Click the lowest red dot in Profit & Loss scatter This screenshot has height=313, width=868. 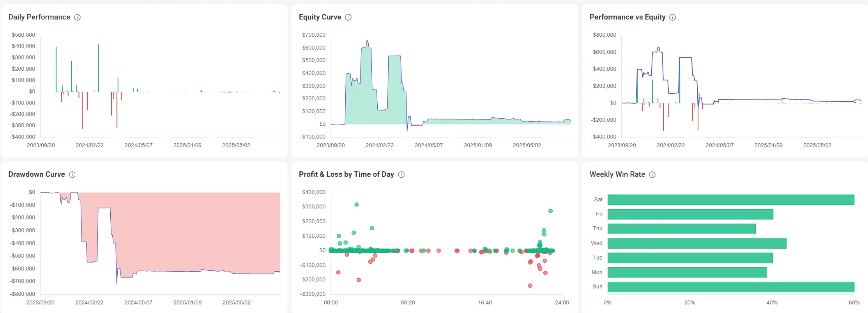click(x=530, y=286)
